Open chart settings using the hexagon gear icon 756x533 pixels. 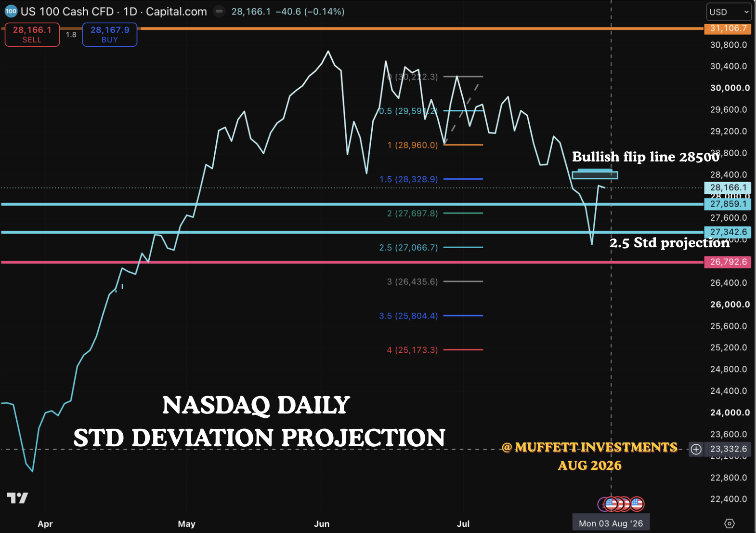730,523
